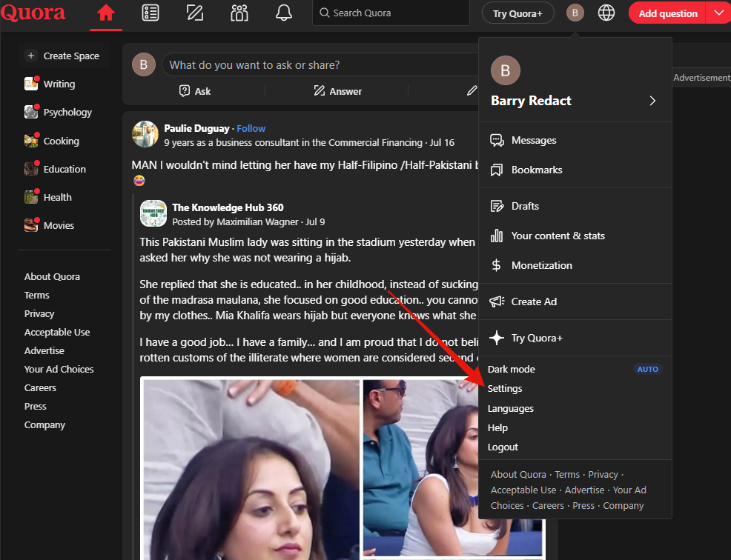Click Advertise link in left sidebar

44,351
